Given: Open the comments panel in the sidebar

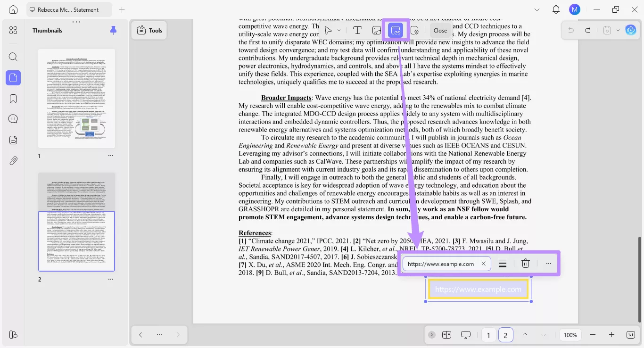Looking at the screenshot, I should click(13, 119).
